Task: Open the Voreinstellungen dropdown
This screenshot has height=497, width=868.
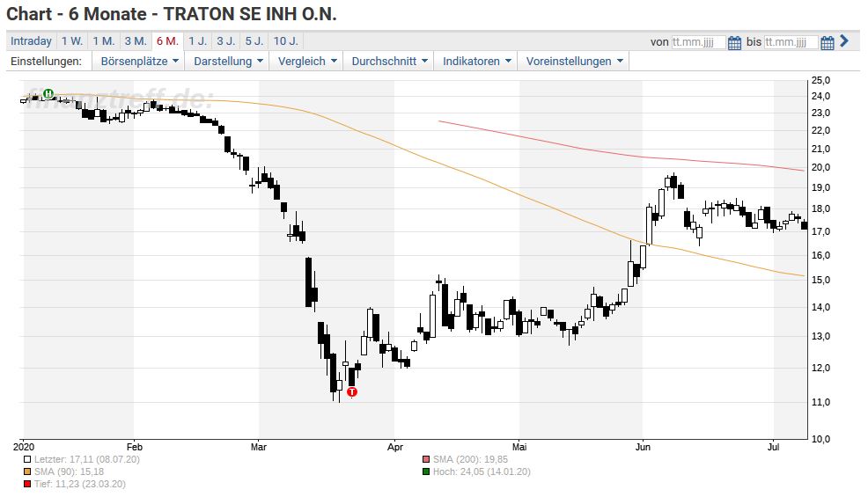Action: click(574, 61)
